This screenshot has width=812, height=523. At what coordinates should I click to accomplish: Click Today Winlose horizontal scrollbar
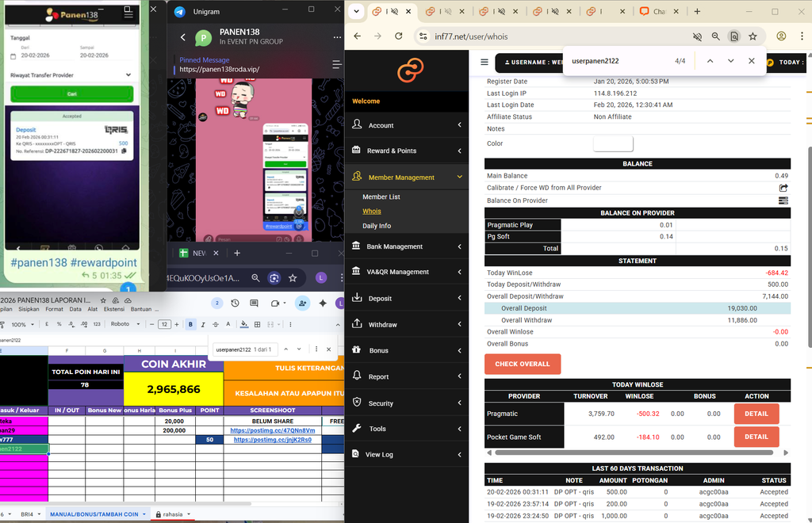(x=634, y=452)
